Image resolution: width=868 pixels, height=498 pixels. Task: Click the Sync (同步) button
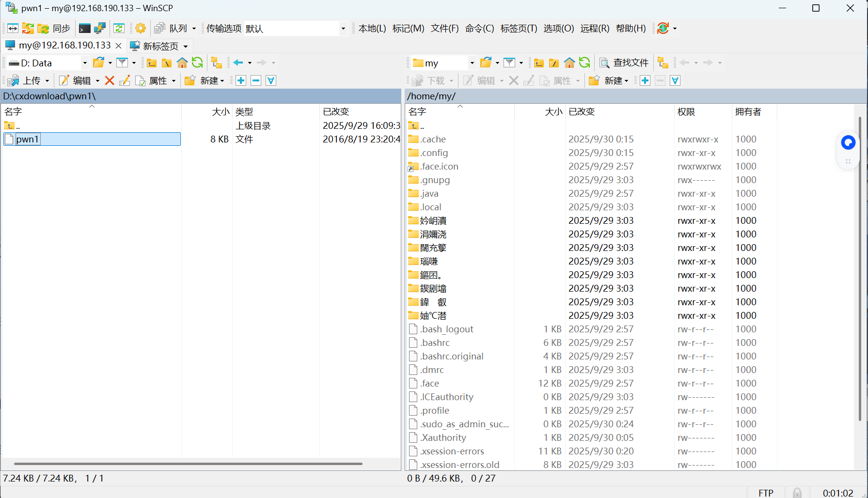54,29
